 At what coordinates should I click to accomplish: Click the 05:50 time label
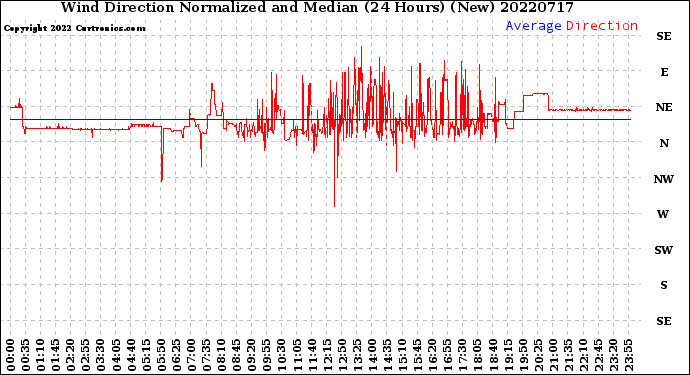click(161, 355)
